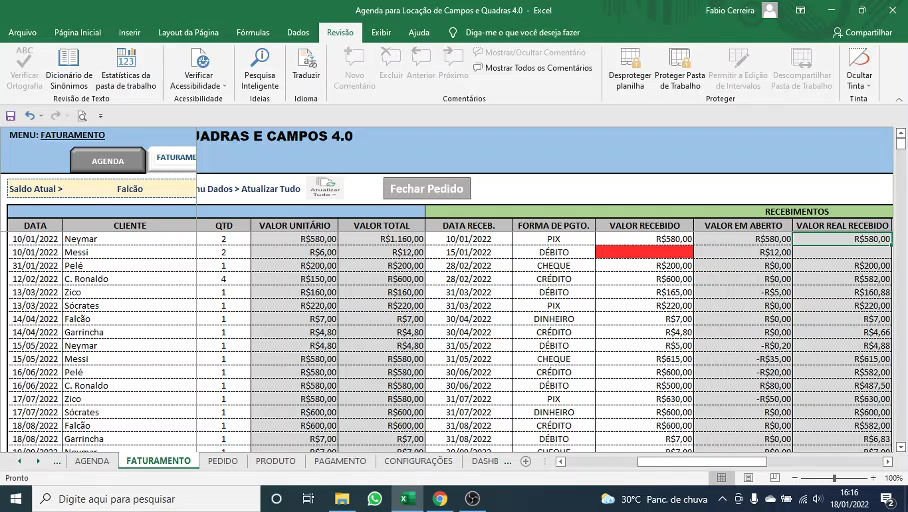
Task: Click the red Valor Recebido cell for Messi
Action: [x=645, y=252]
